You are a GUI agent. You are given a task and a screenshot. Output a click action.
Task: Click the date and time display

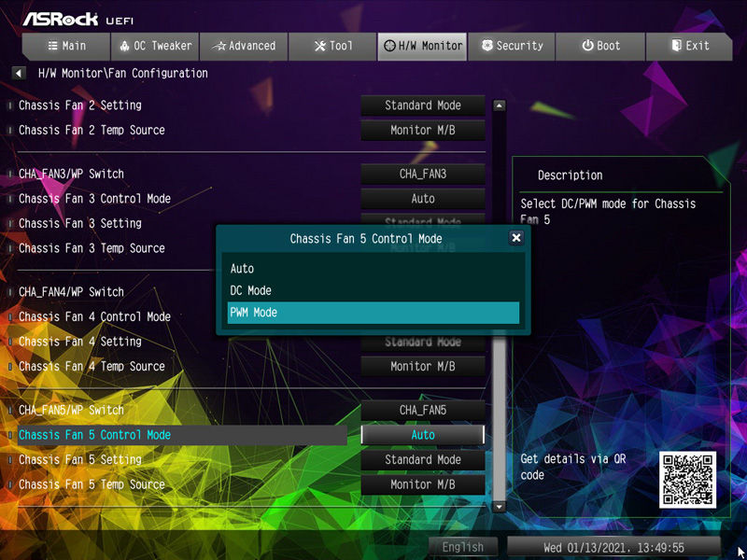pos(613,547)
